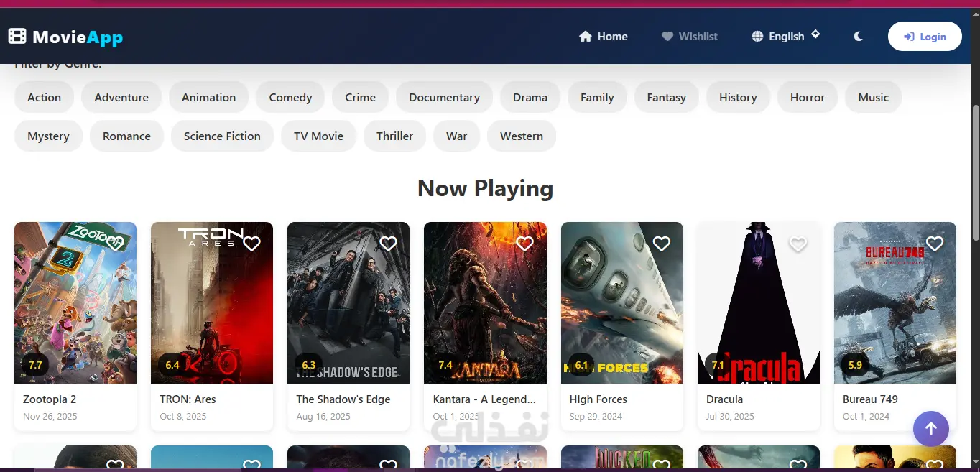The height and width of the screenshot is (472, 980).
Task: Click the Nov 26, 2025 release date
Action: coord(50,416)
